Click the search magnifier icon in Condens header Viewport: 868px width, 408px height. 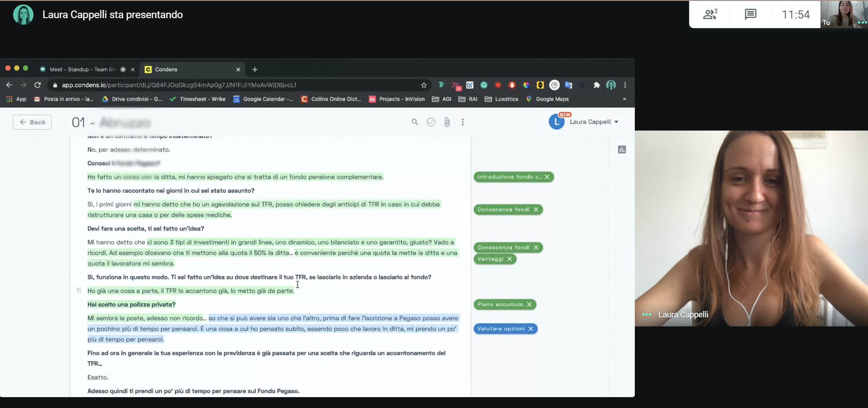pyautogui.click(x=414, y=122)
